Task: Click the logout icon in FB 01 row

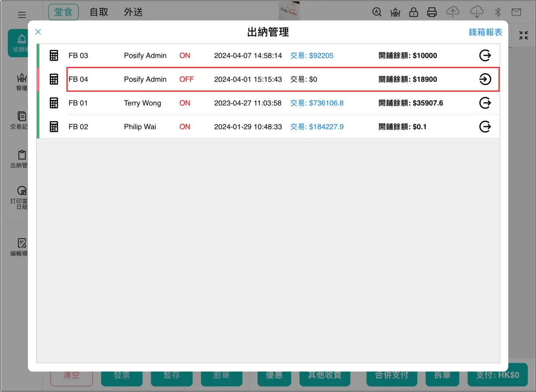Action: (485, 103)
